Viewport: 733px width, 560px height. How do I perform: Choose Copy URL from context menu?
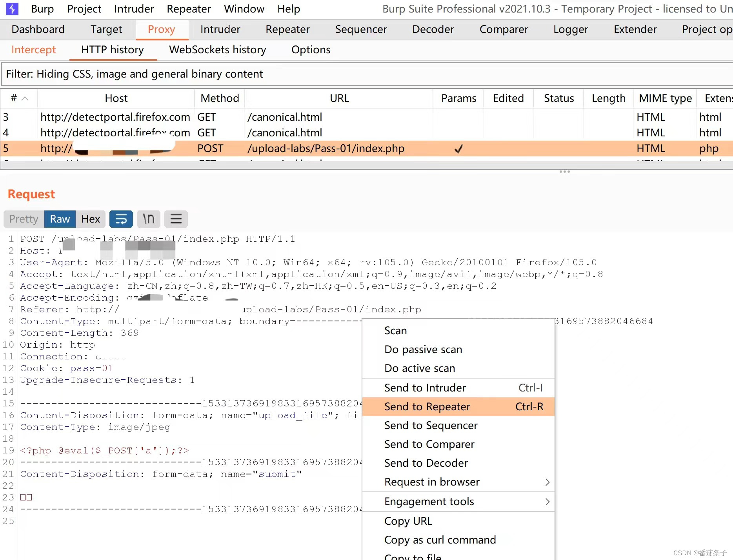pyautogui.click(x=458, y=521)
